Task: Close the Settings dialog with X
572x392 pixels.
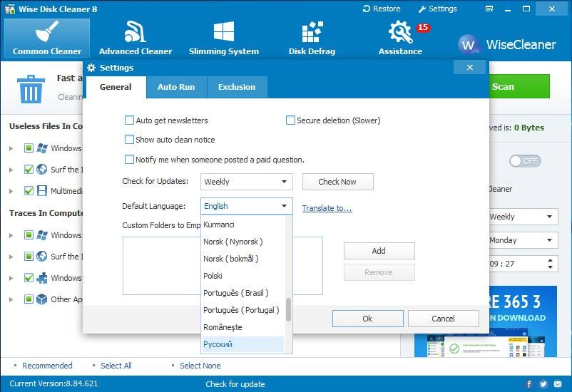Action: click(470, 67)
